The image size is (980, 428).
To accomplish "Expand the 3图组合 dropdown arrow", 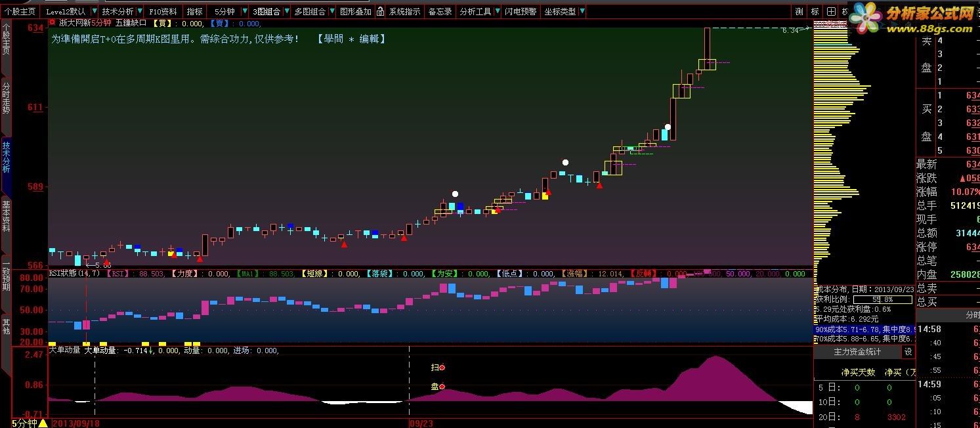I will coord(287,11).
